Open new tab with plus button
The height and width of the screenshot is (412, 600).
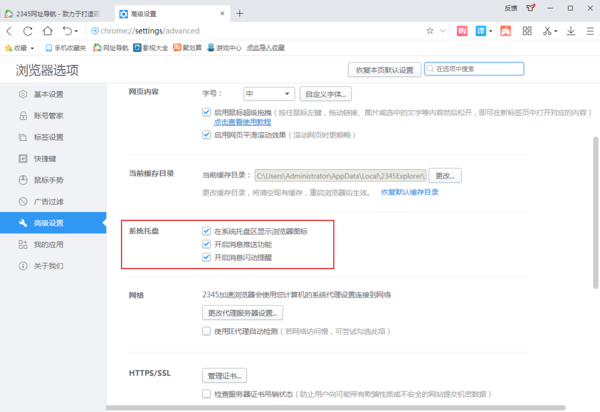click(239, 12)
